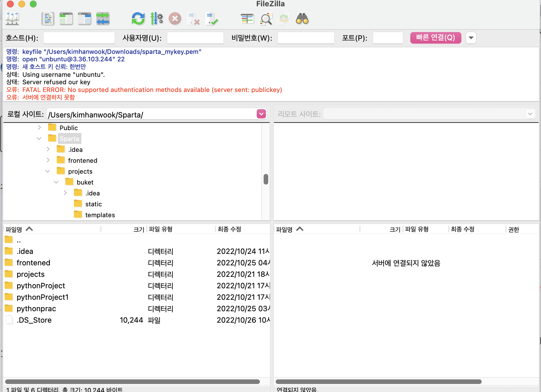Image resolution: width=541 pixels, height=392 pixels.
Task: Sort local files by 최종 수정 column
Action: 243,229
